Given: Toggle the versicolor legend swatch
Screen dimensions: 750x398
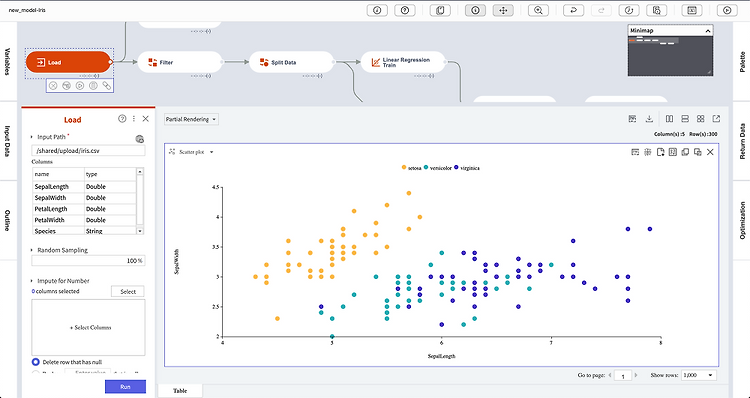Looking at the screenshot, I should coord(426,167).
